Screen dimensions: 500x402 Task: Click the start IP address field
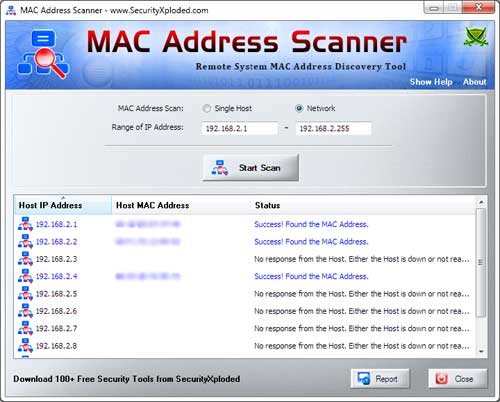239,128
